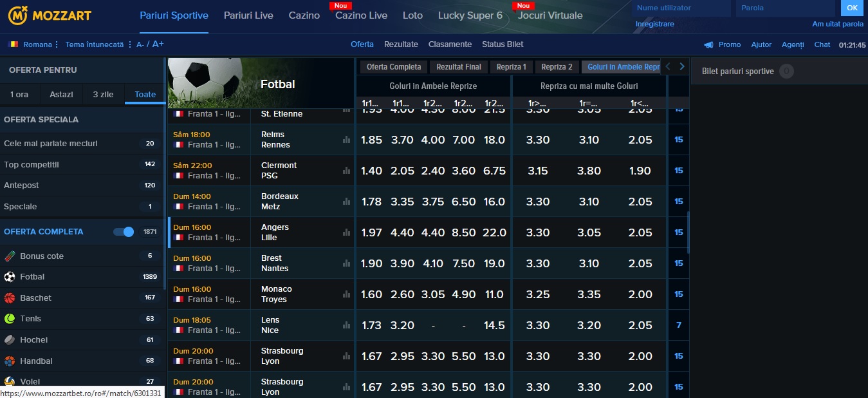This screenshot has width=868, height=398.
Task: Open the Chat link
Action: coord(822,44)
